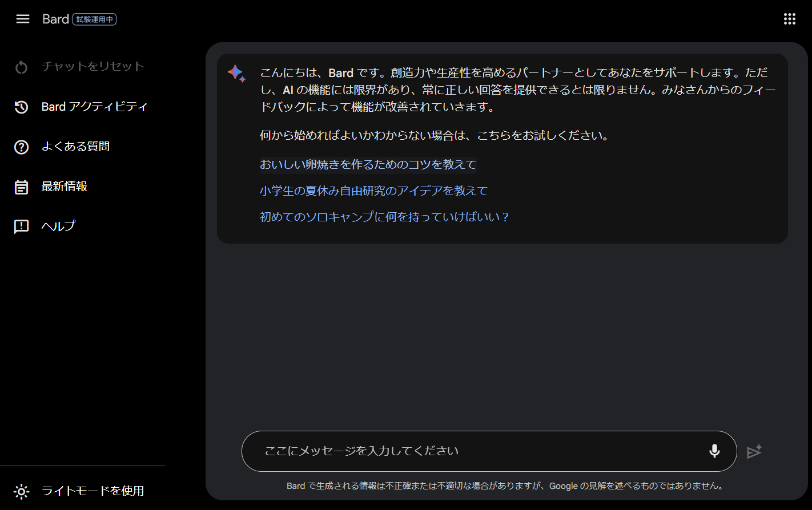Click the 試験運用中 badge

[95, 19]
